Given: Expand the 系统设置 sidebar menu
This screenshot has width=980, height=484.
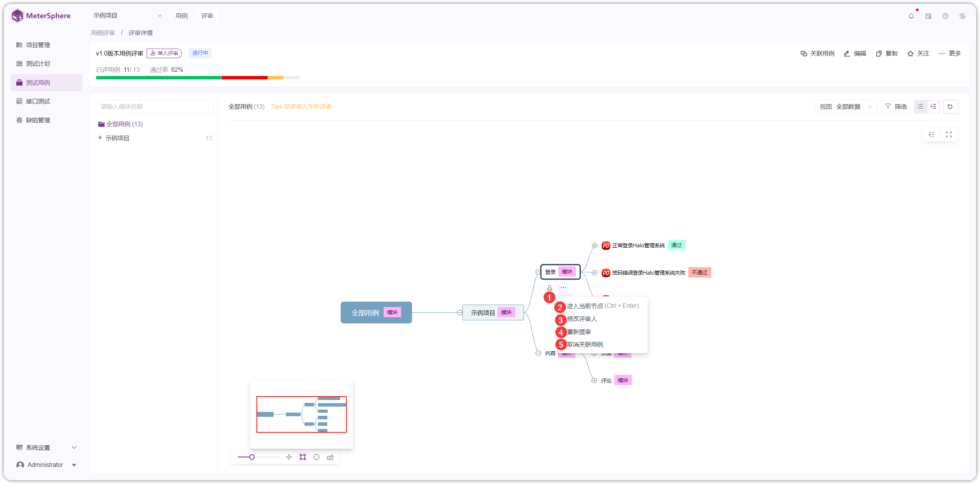Looking at the screenshot, I should [46, 448].
